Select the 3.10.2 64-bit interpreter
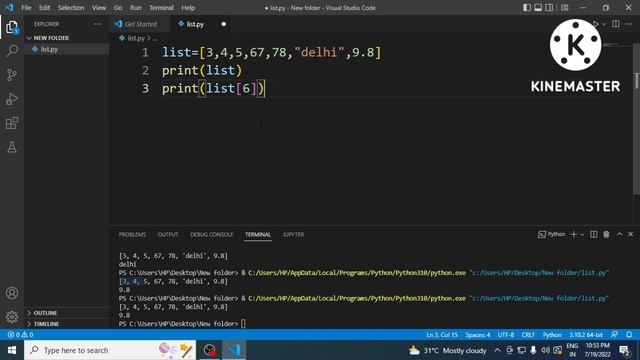The width and height of the screenshot is (640, 360). point(586,335)
